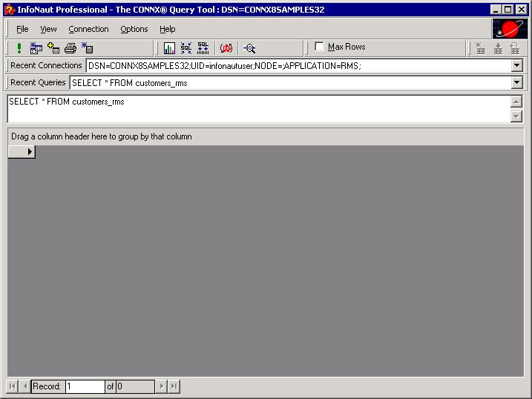Click the red planet InfoNaut logo
This screenshot has height=399, width=532.
pyautogui.click(x=510, y=29)
